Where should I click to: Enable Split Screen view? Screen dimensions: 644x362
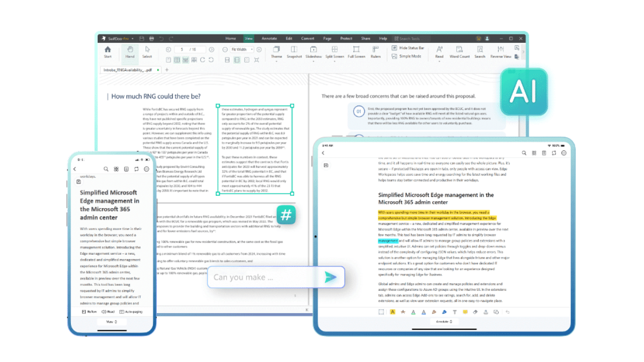pyautogui.click(x=335, y=51)
